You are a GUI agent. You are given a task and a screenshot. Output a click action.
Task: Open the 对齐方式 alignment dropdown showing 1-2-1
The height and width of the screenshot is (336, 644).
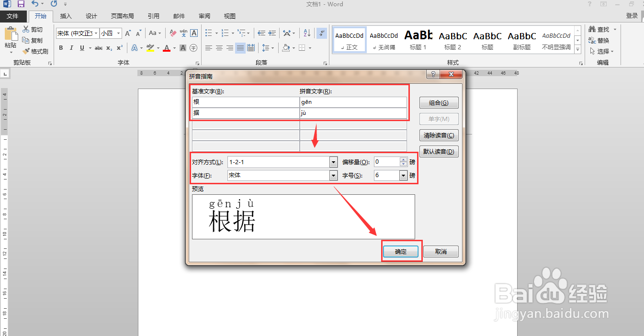click(333, 162)
